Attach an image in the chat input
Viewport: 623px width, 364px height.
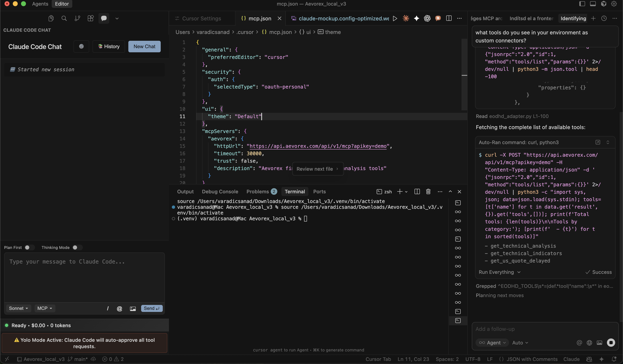[133, 308]
